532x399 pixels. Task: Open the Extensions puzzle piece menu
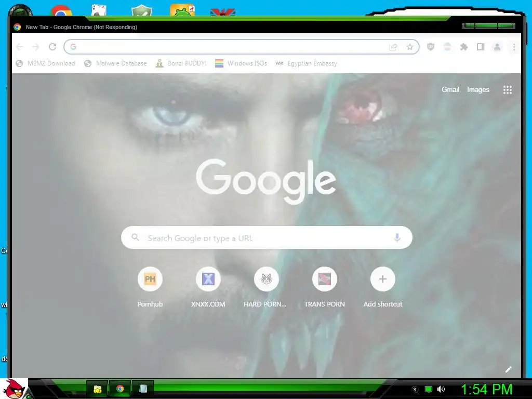(464, 47)
